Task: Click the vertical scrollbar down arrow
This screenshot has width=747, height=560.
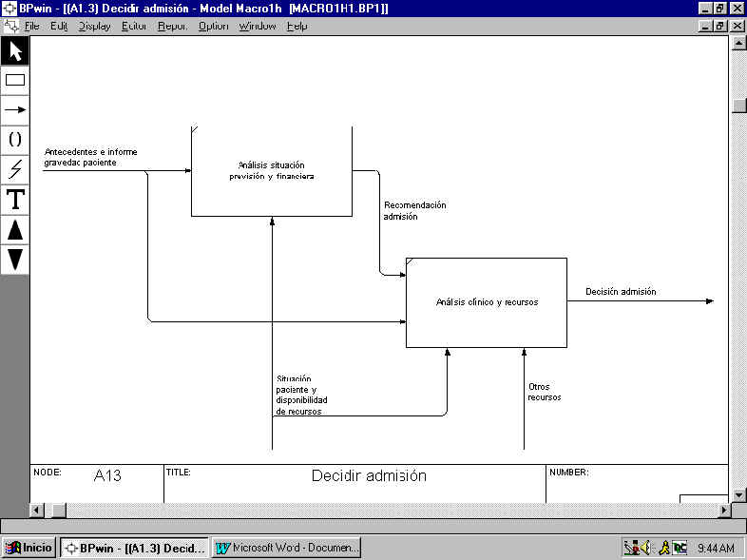Action: click(738, 495)
